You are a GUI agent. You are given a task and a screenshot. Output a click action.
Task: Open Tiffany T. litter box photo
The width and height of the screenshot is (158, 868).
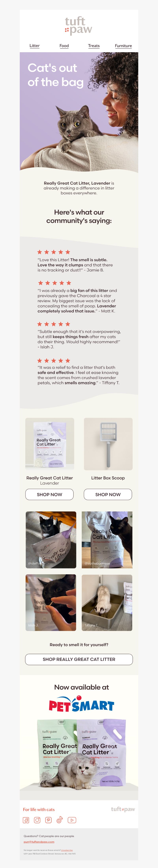(107, 603)
